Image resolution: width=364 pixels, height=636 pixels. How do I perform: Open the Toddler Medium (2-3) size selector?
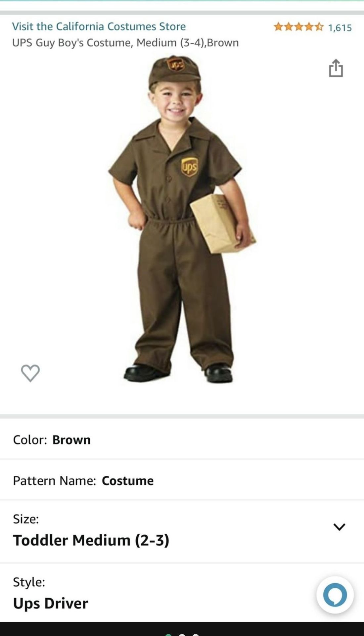(182, 531)
